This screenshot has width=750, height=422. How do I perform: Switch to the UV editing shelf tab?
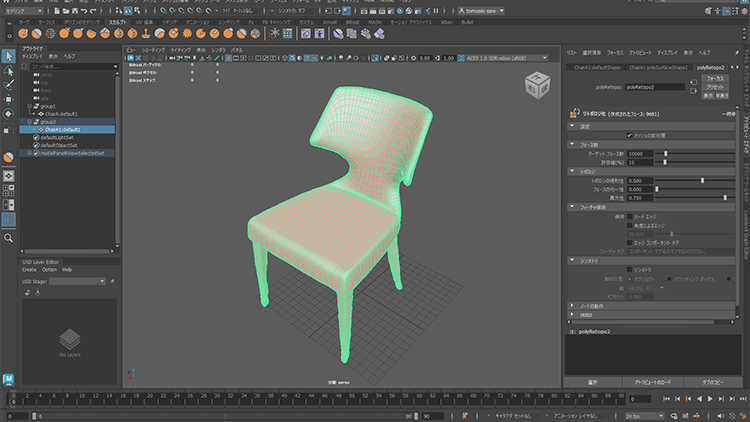(144, 22)
